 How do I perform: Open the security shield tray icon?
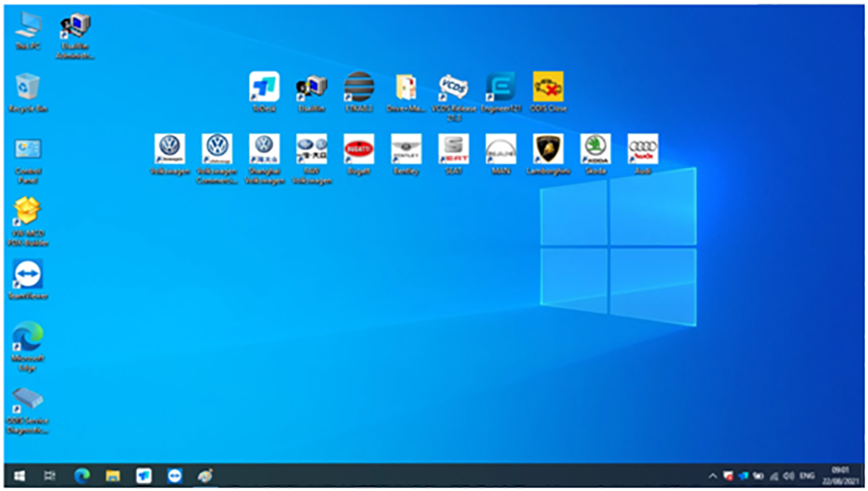[x=728, y=477]
